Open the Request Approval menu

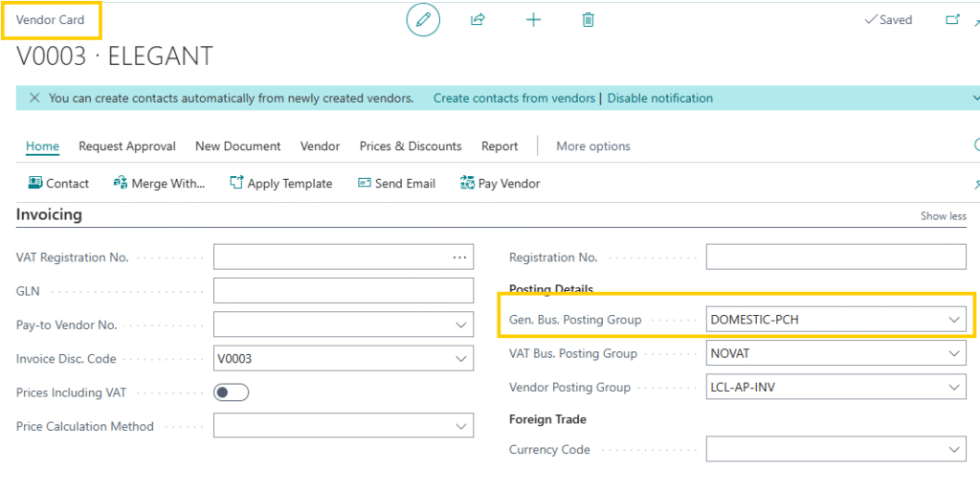point(127,146)
